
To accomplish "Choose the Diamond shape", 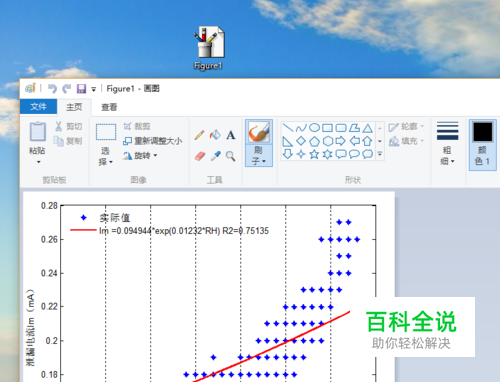I will click(x=301, y=141).
